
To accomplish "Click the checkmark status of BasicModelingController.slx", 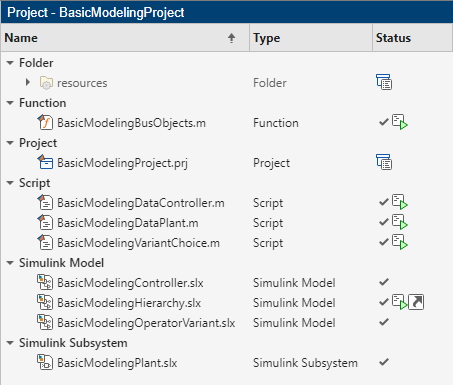I will [x=384, y=282].
